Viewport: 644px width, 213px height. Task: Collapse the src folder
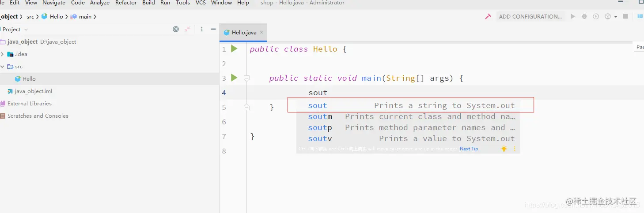click(x=3, y=67)
